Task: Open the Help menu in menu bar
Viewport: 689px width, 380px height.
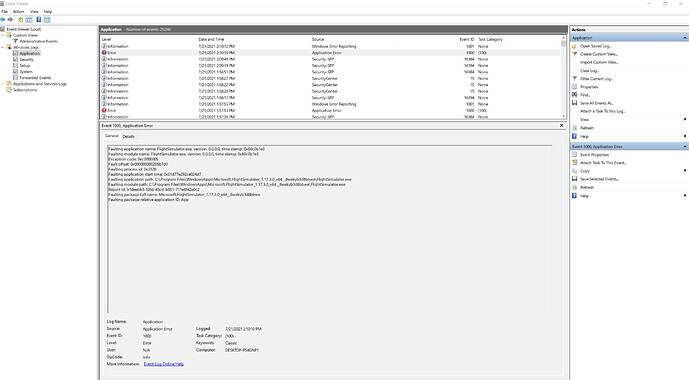Action: click(x=47, y=11)
